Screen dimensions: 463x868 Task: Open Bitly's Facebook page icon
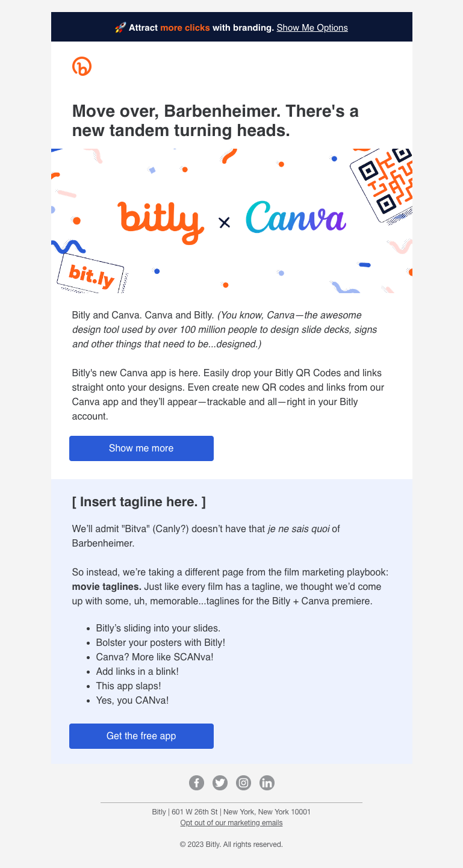pyautogui.click(x=196, y=783)
